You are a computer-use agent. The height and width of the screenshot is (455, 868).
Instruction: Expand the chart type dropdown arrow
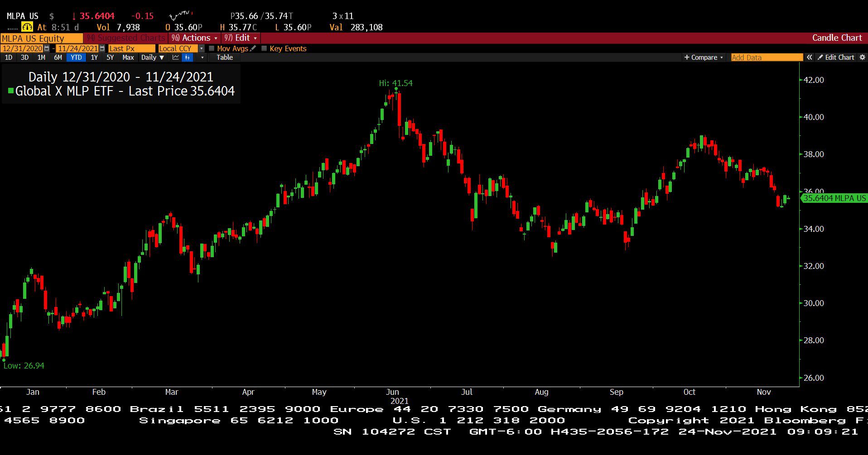[202, 57]
